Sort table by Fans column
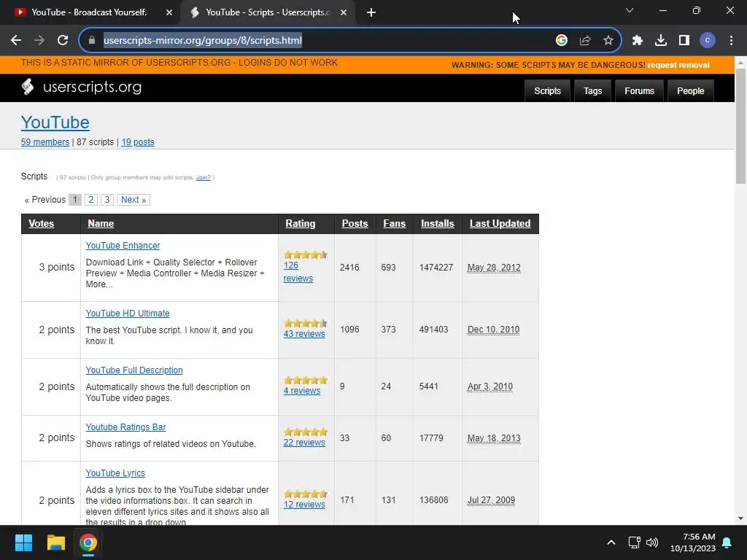The image size is (747, 560). pyautogui.click(x=395, y=223)
